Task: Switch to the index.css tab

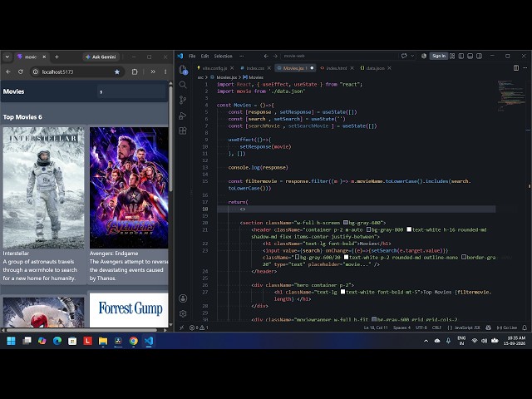Action: click(x=255, y=68)
